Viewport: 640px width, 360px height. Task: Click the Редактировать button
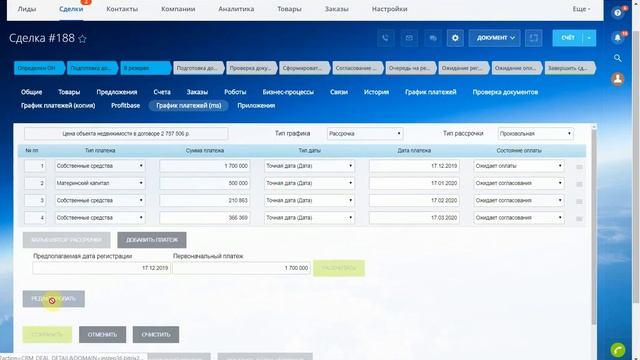click(x=53, y=299)
